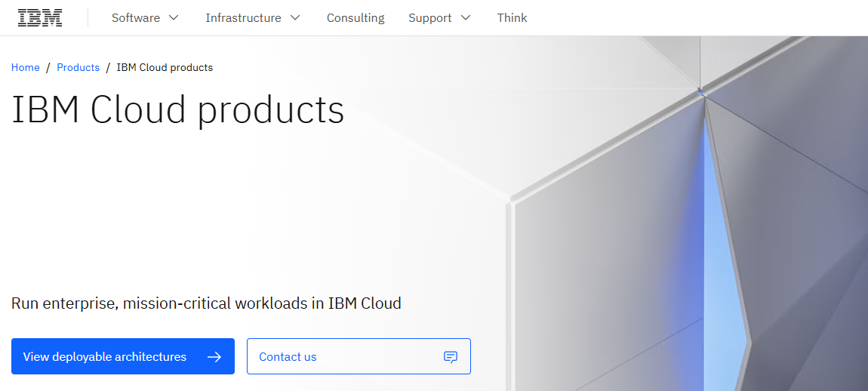The image size is (868, 391).
Task: Follow the Products breadcrumb link
Action: [78, 68]
